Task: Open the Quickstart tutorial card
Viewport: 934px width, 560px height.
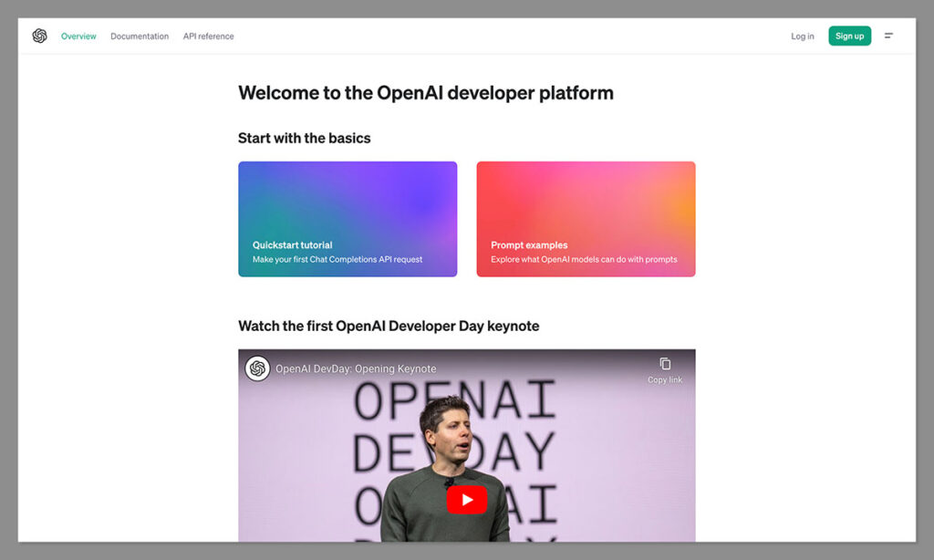Action: coord(348,219)
